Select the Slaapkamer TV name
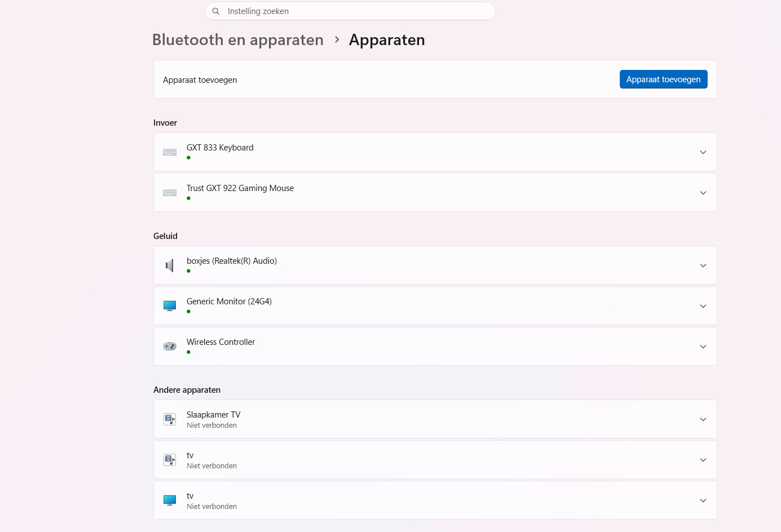This screenshot has width=781, height=532. (x=213, y=415)
